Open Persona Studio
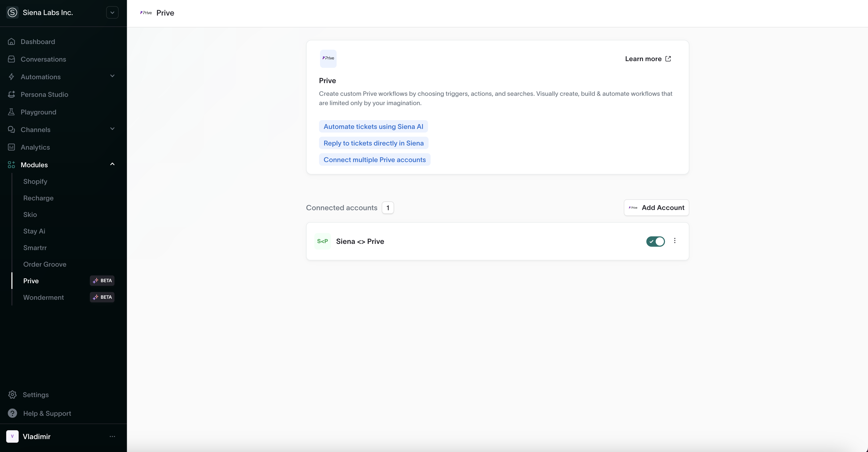The image size is (868, 452). coord(44,94)
